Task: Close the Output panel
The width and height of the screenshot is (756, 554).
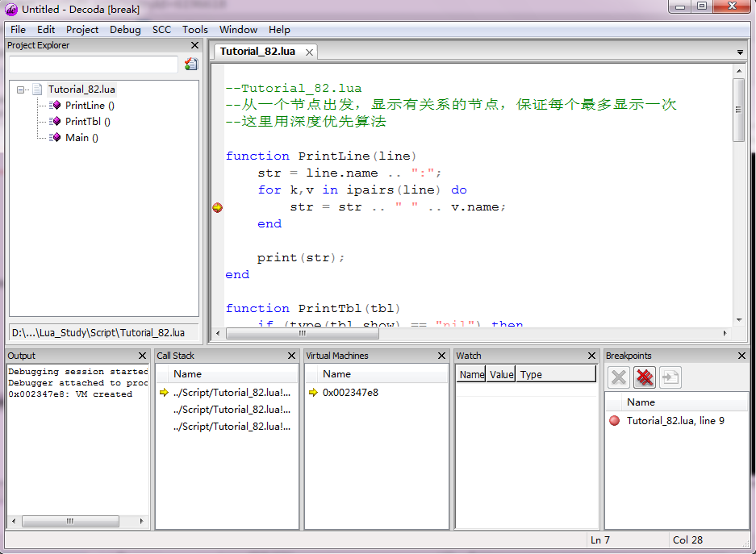Action: (142, 356)
